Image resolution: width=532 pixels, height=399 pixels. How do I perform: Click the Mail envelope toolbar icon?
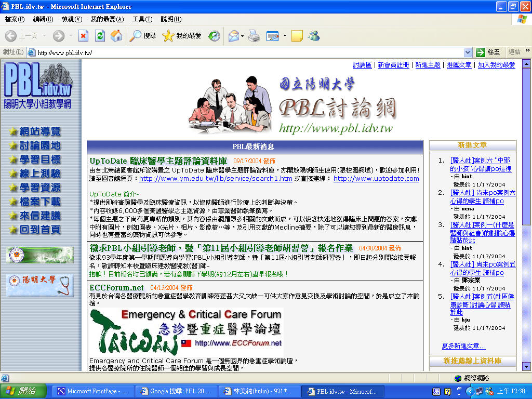point(234,36)
